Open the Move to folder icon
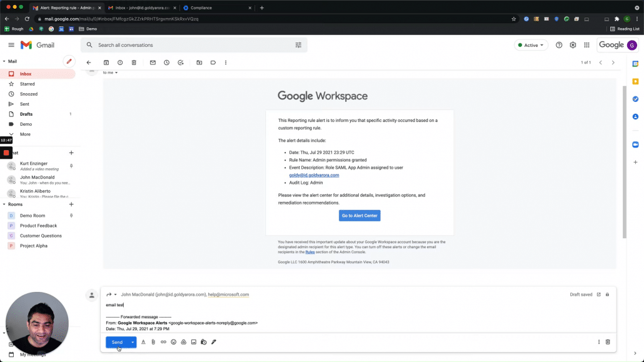Screen dimensions: 644x362 199,63
